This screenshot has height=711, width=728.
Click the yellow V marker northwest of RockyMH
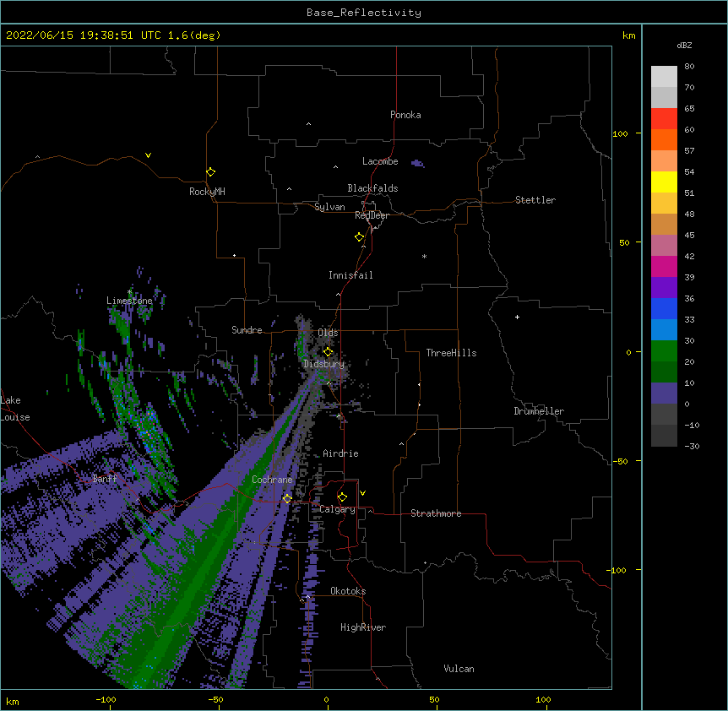(148, 155)
